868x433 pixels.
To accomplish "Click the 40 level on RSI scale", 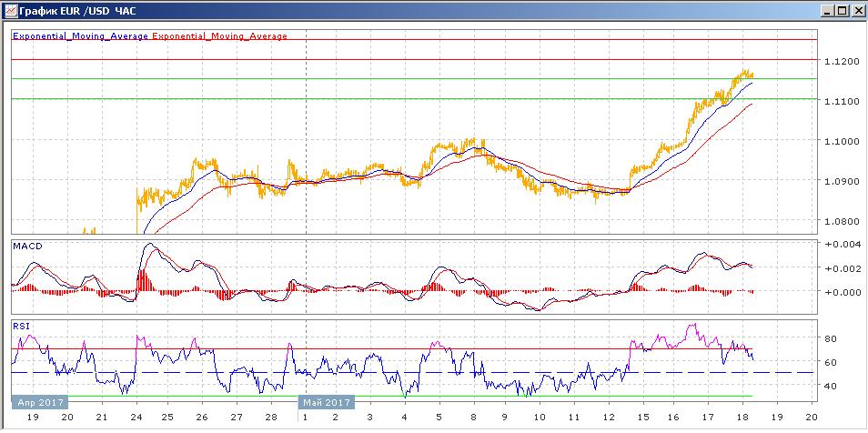I will [x=830, y=386].
